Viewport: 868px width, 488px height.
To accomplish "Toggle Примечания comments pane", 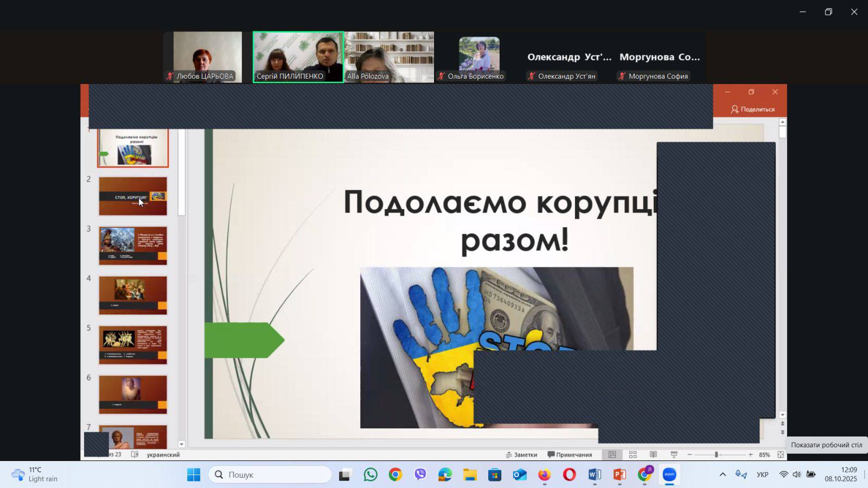I will pyautogui.click(x=570, y=454).
